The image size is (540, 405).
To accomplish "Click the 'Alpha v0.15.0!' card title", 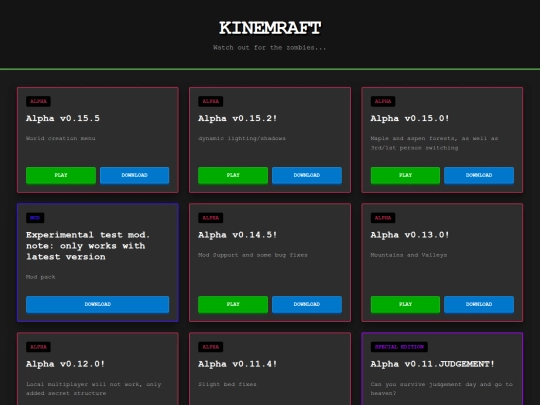I will tap(410, 118).
